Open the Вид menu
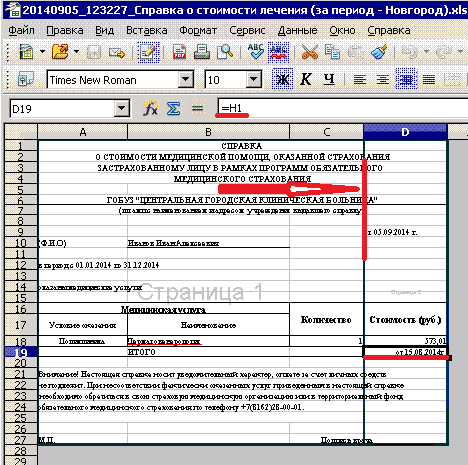 (105, 30)
